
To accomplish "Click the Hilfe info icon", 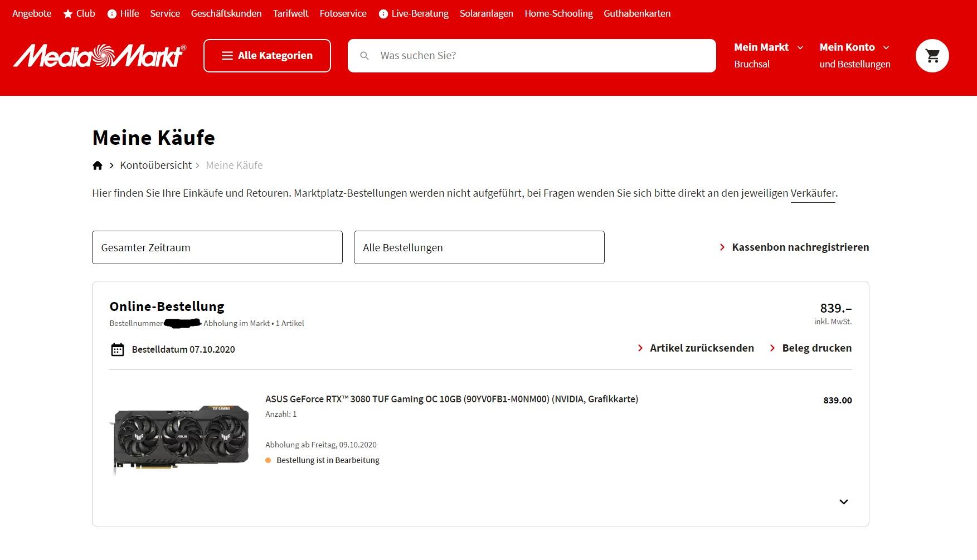I will 112,14.
